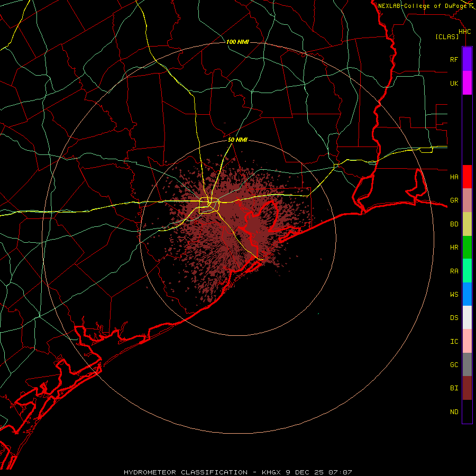Click the "100 NMI" range ring label

[x=237, y=42]
